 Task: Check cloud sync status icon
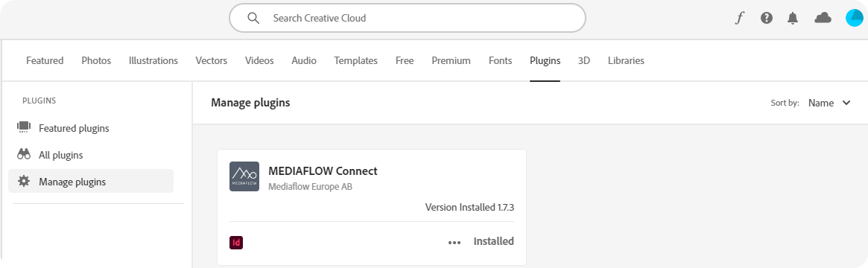click(823, 18)
